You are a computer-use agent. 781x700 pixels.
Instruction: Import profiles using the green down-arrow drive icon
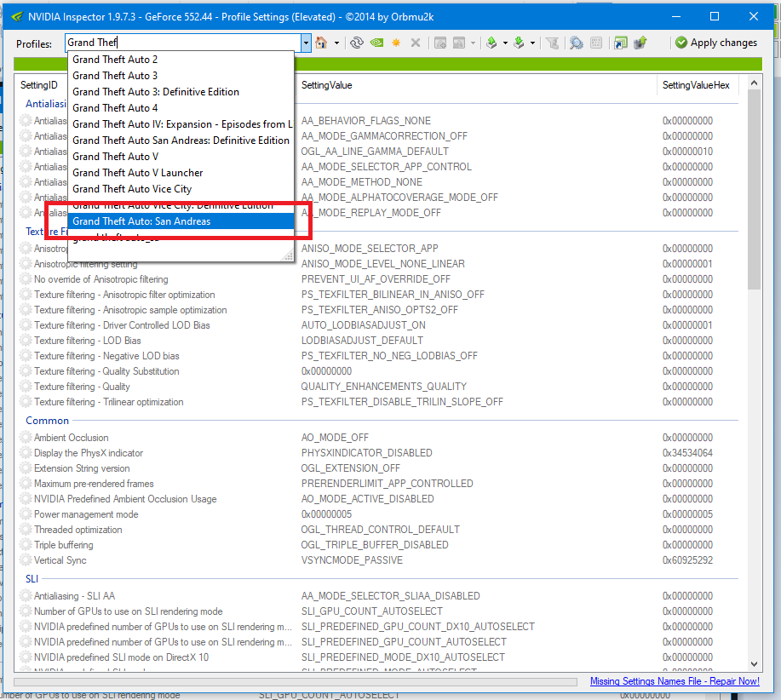click(519, 43)
